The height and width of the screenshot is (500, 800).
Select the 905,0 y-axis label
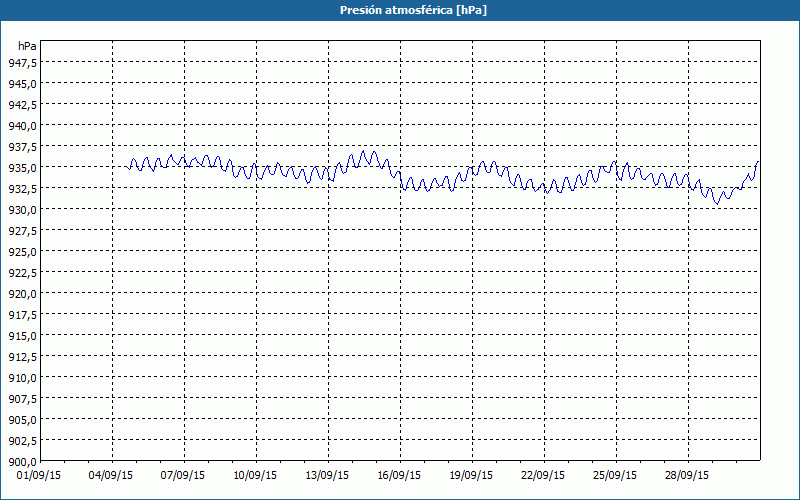pos(22,420)
